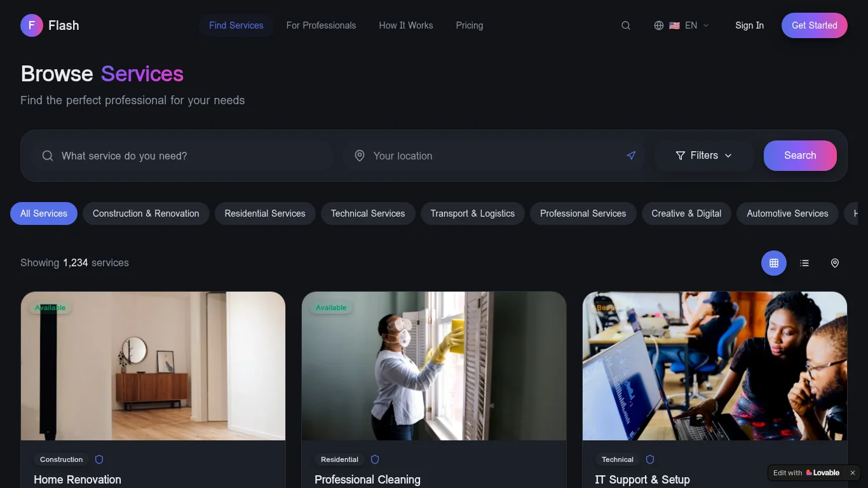The height and width of the screenshot is (488, 868).
Task: Filter by Residential Services
Action: point(265,213)
